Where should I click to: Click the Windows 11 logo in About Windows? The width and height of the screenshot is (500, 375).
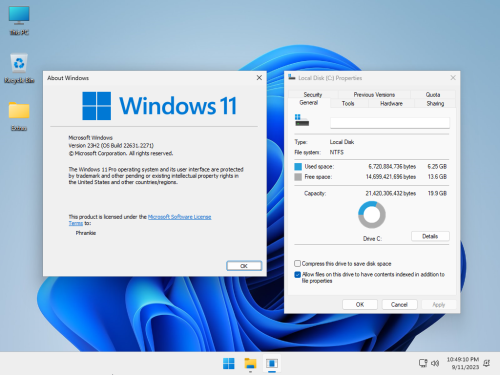coord(160,106)
